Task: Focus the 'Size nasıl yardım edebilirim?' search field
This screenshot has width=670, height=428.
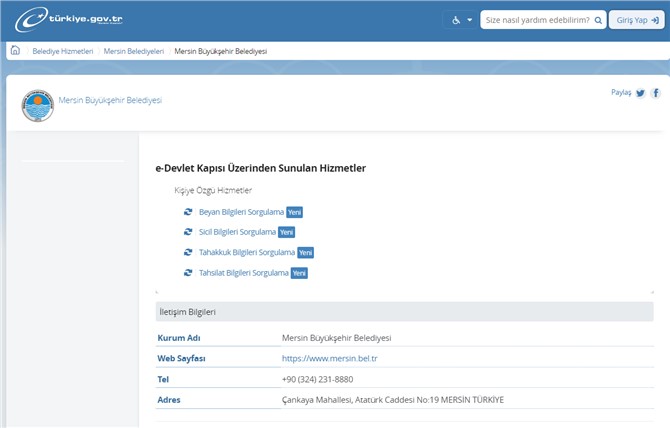Action: coord(536,19)
